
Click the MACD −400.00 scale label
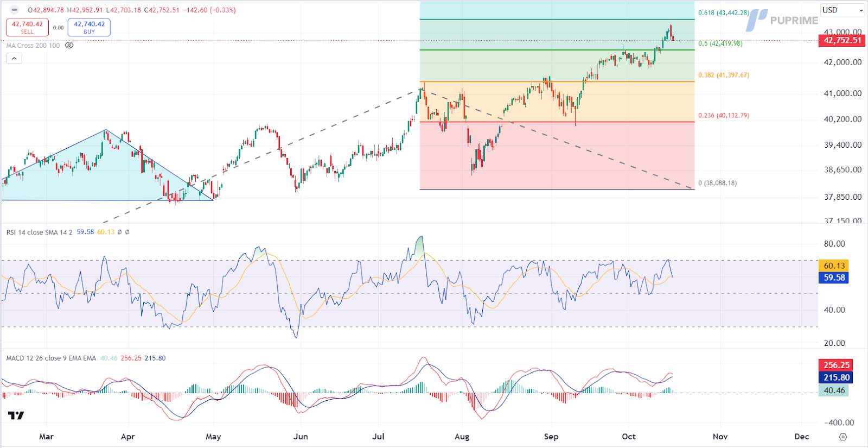click(x=839, y=422)
